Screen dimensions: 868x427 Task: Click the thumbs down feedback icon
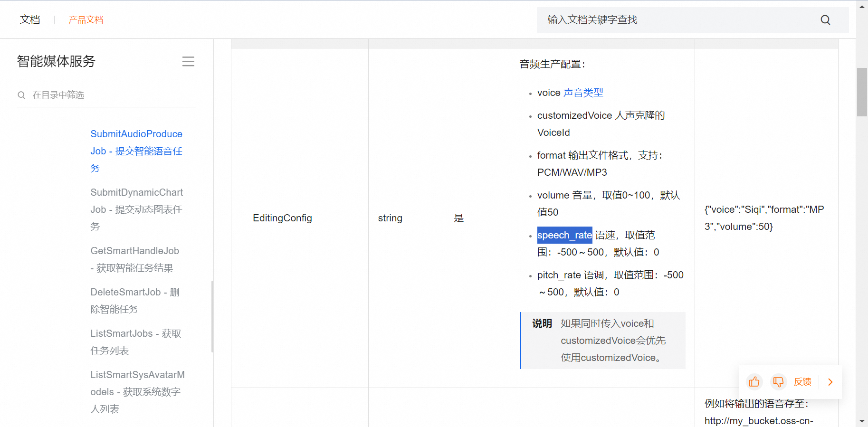coord(778,382)
